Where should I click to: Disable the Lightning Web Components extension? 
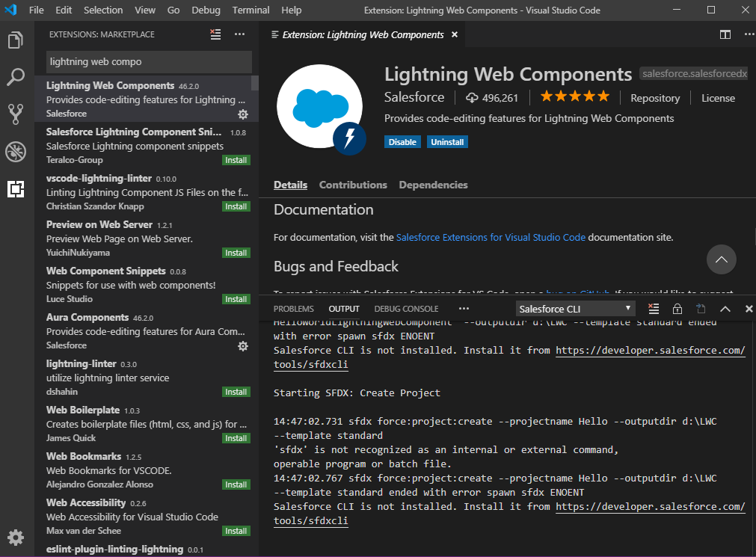(x=402, y=142)
